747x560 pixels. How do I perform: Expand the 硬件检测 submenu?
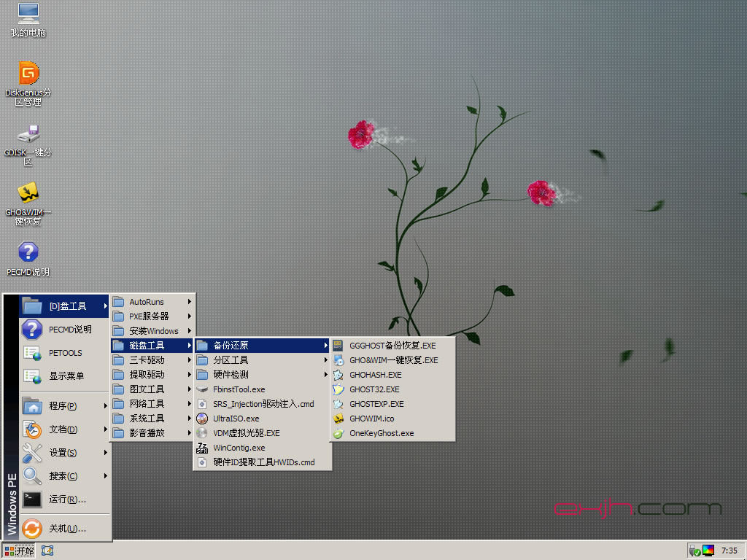point(231,375)
